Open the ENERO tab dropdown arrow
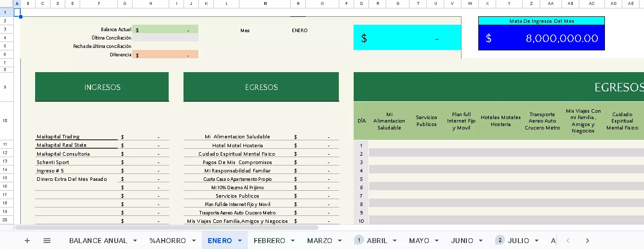Screen dimensions: 644x249 (x=240, y=241)
